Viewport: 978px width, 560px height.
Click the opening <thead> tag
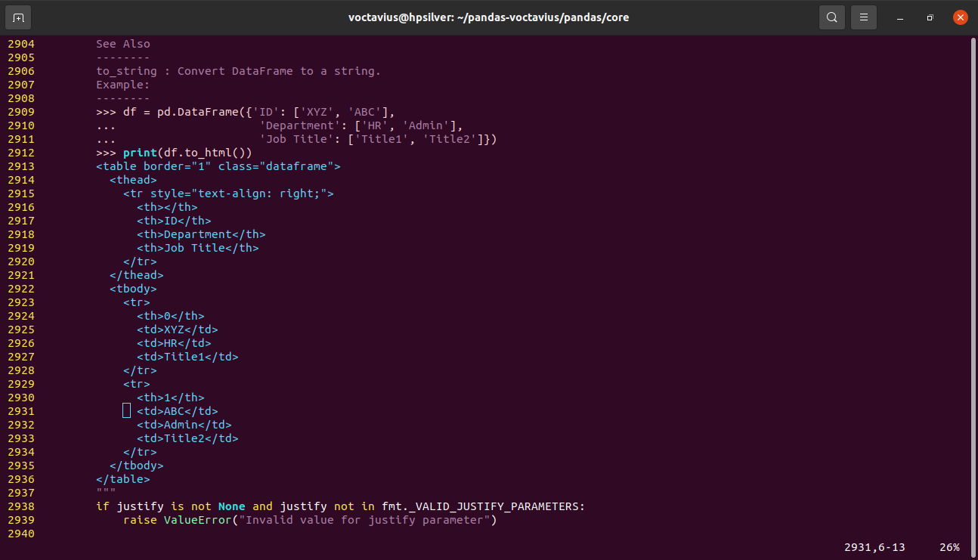(133, 180)
